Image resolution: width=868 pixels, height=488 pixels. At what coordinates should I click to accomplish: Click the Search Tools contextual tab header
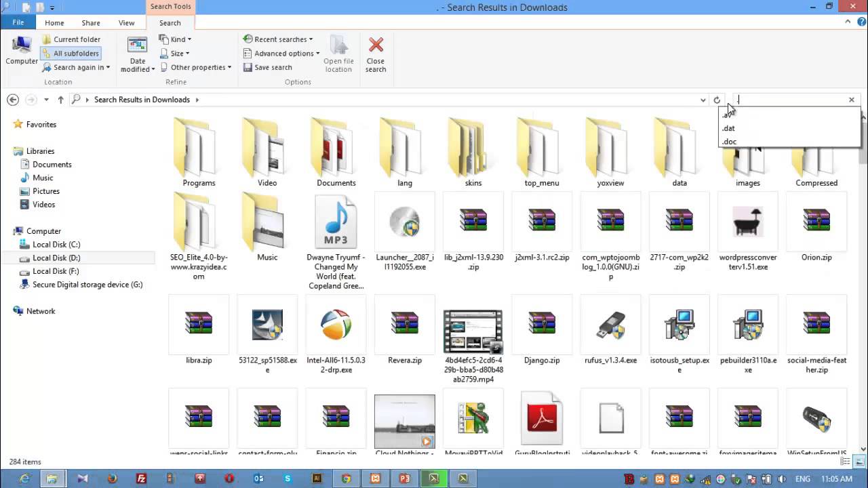[x=170, y=7]
